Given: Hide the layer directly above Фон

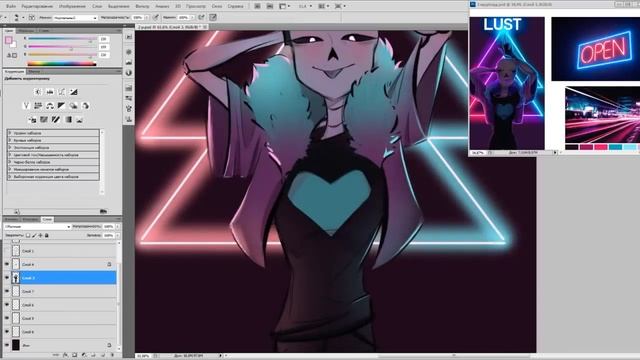Looking at the screenshot, I should point(7,331).
